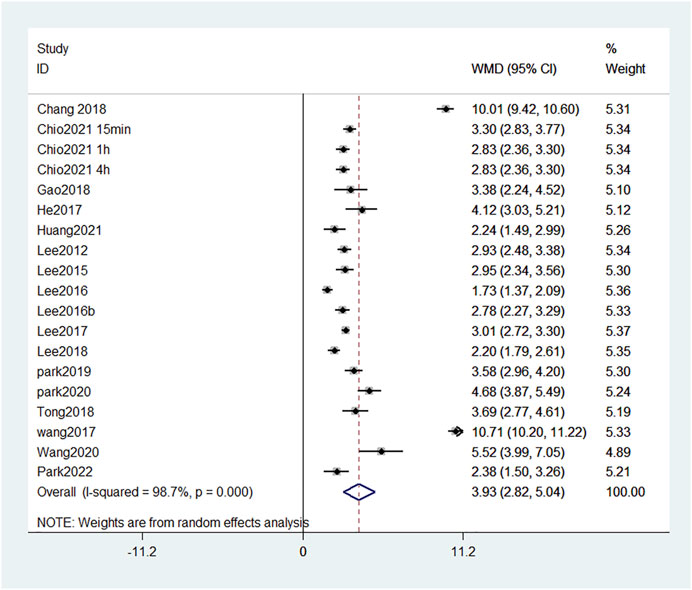Click the overall effect diamond marker

pyautogui.click(x=359, y=492)
